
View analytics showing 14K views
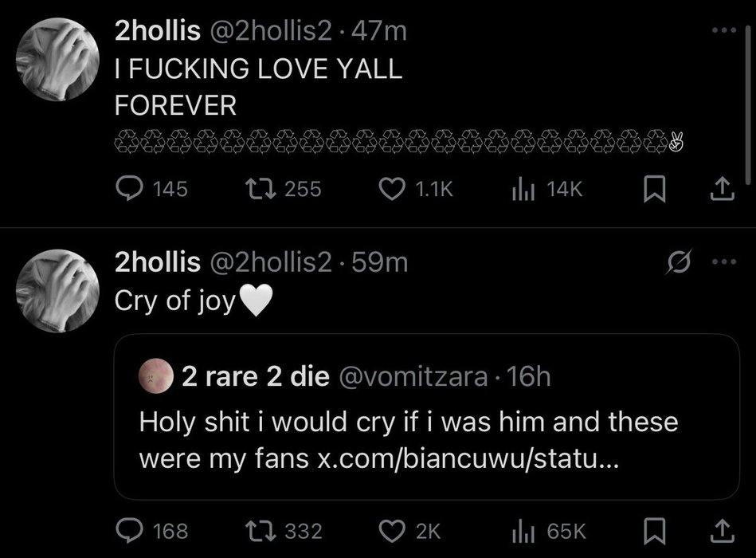[x=521, y=188]
